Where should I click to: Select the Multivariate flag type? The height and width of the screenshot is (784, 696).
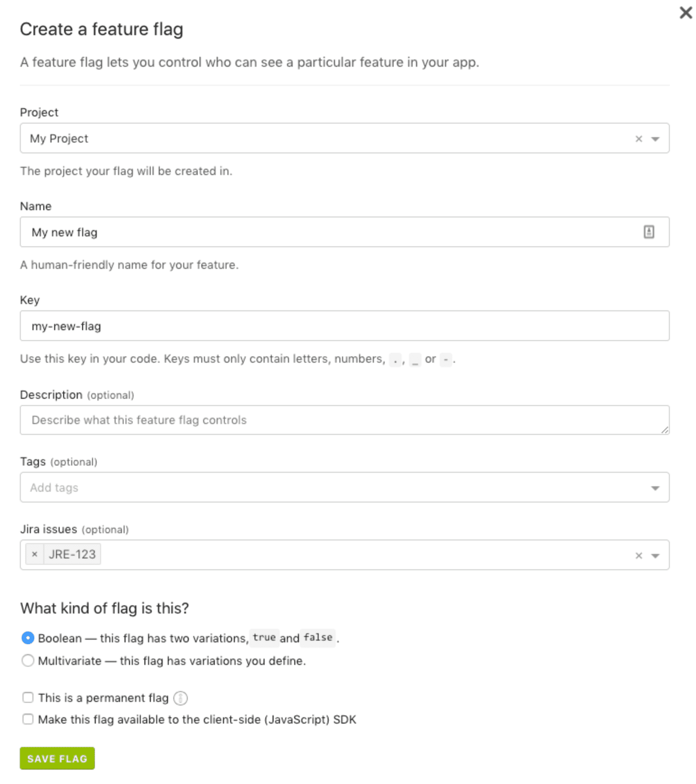point(28,660)
